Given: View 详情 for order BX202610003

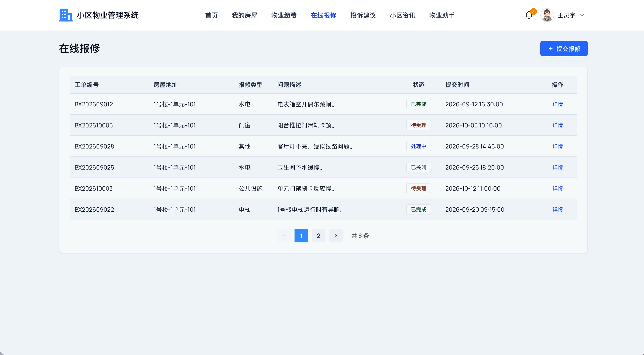Looking at the screenshot, I should point(557,188).
